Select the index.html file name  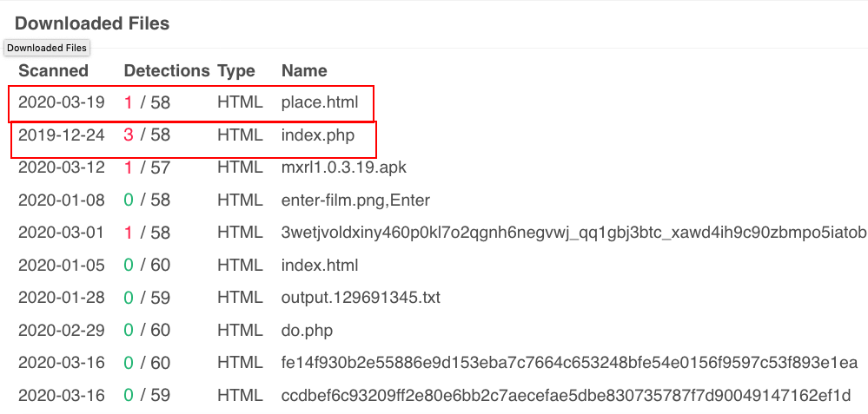[320, 266]
